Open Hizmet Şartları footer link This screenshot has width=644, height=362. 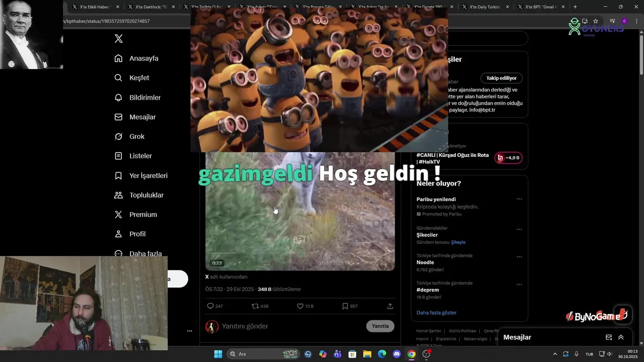point(429,331)
